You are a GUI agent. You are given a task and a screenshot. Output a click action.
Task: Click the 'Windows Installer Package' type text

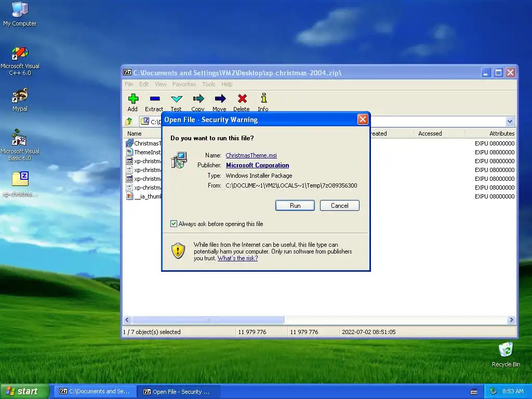(x=259, y=176)
